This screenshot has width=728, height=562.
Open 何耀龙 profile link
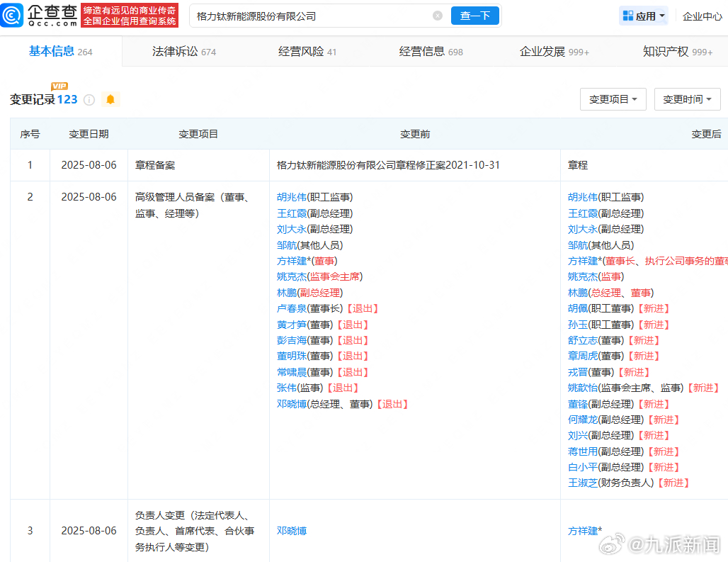coord(583,420)
